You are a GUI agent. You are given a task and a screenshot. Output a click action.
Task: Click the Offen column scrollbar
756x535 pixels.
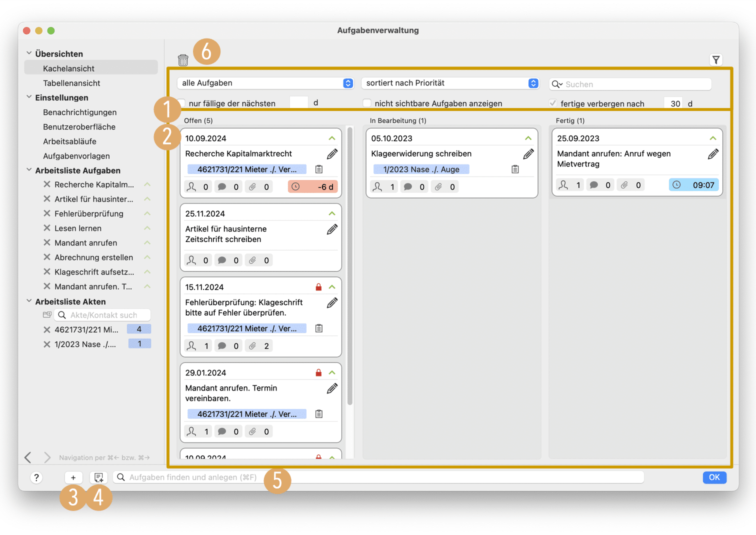[x=350, y=266]
